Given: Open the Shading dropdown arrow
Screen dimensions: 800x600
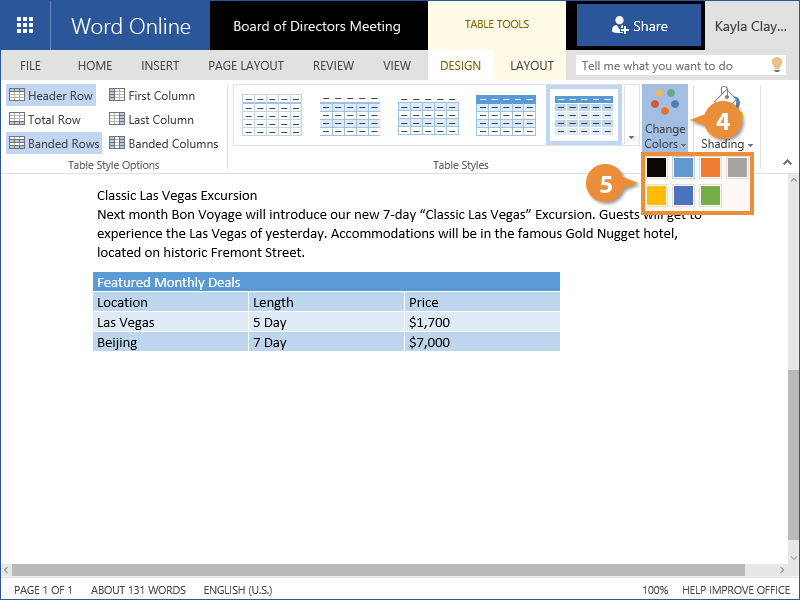Looking at the screenshot, I should pos(750,145).
